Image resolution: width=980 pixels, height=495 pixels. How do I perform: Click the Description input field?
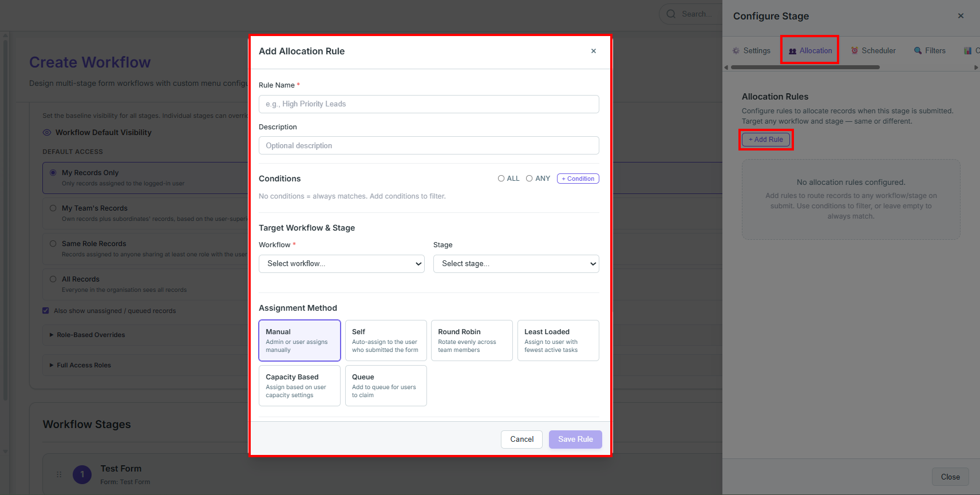click(429, 145)
